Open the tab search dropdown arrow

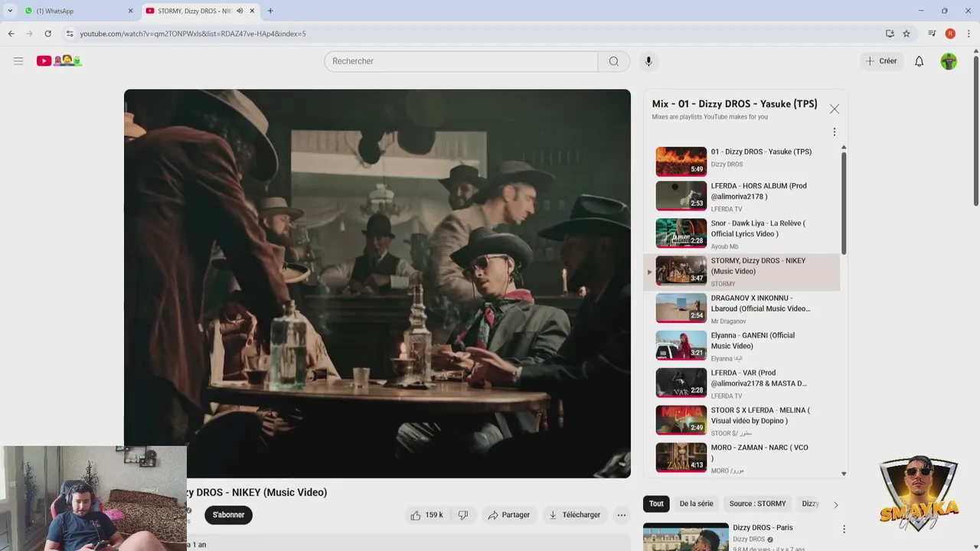10,11
